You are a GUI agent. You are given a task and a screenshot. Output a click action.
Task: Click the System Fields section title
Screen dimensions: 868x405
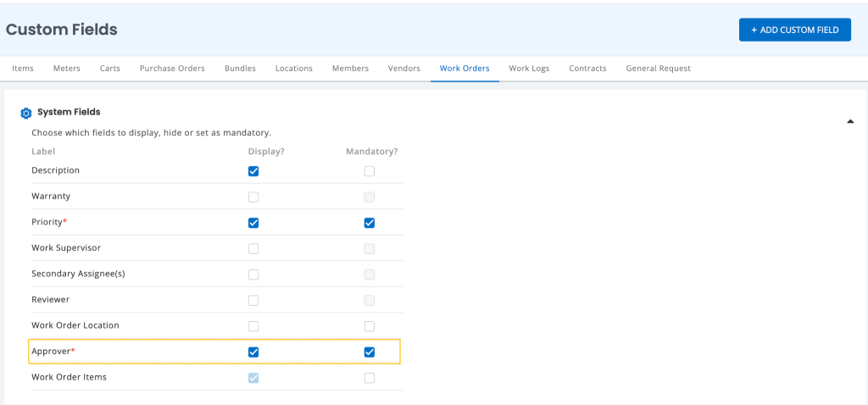pyautogui.click(x=69, y=112)
